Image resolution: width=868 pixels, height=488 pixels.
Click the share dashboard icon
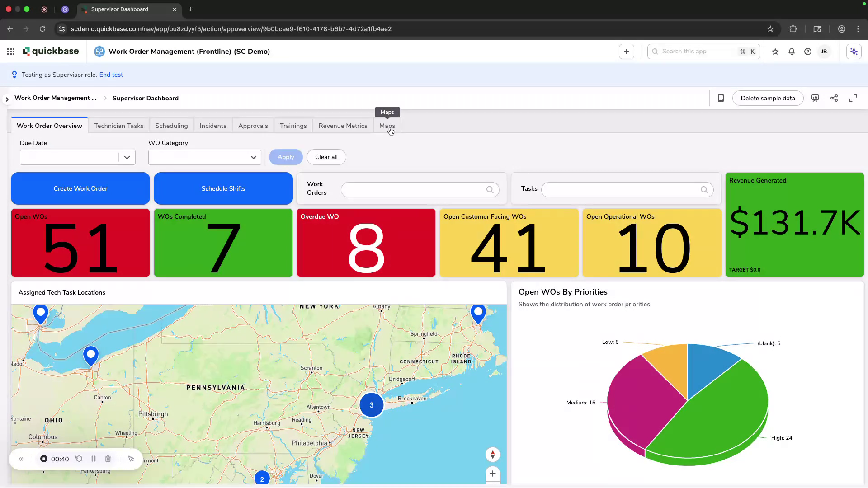pyautogui.click(x=834, y=98)
